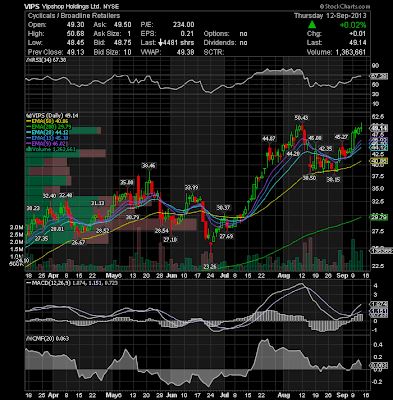393x400 pixels.
Task: Click the 49.14 last price tag on axis
Action: pyautogui.click(x=378, y=128)
